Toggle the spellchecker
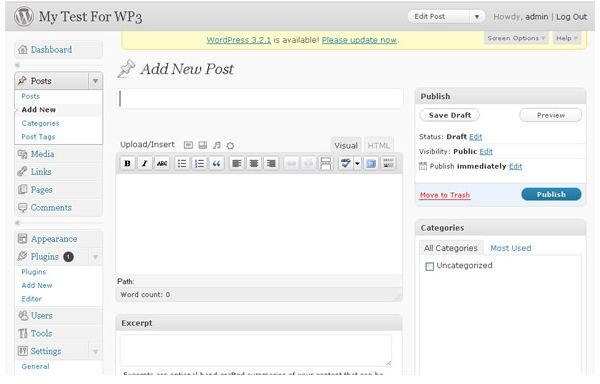The height and width of the screenshot is (384, 600). pos(346,163)
